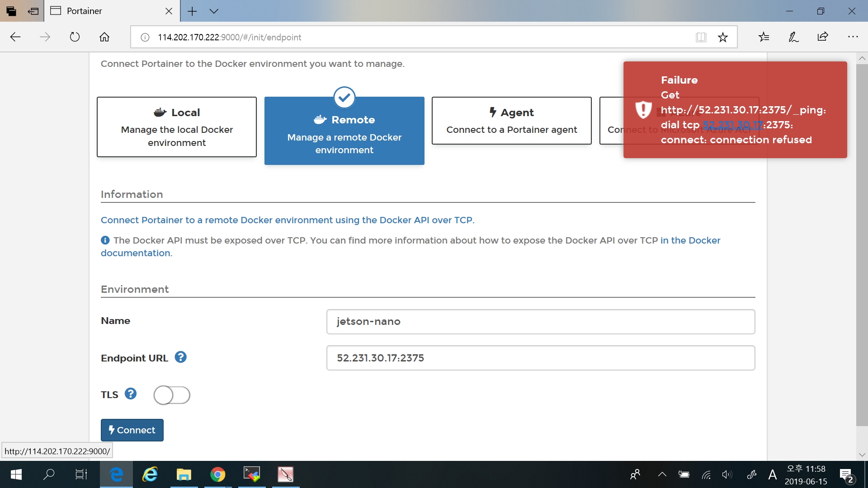Viewport: 868px width, 488px height.
Task: Click the scrollbar up arrow
Action: [x=862, y=58]
